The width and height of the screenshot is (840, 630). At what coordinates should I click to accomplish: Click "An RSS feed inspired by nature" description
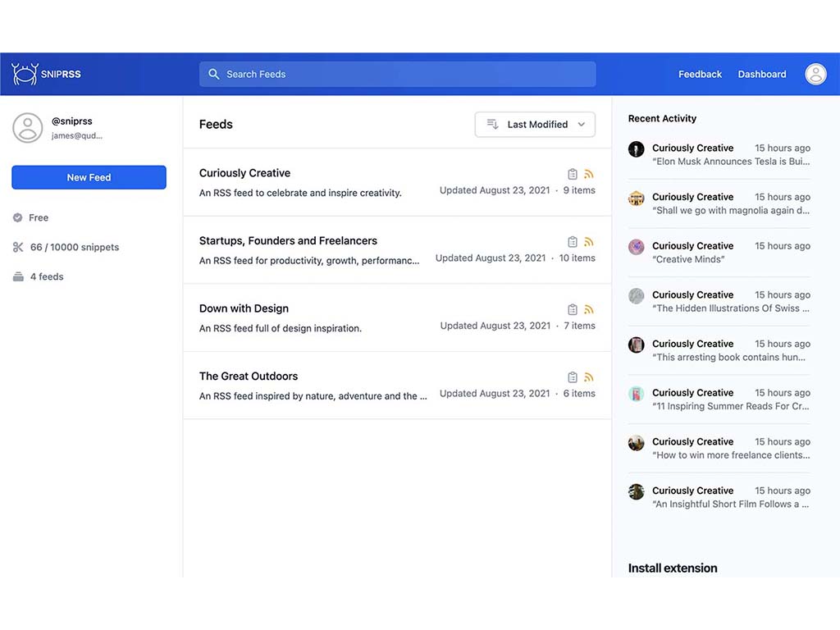(313, 396)
